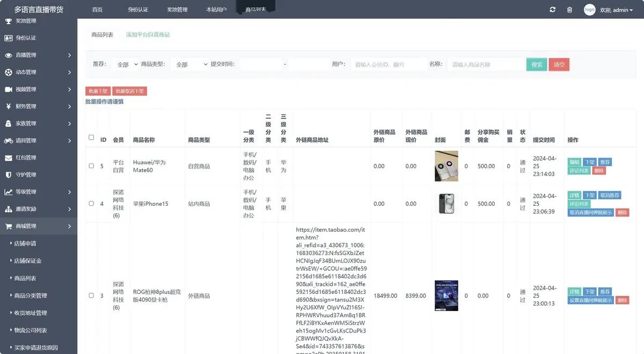Click the trash clear-cache icon
The width and height of the screenshot is (644, 354).
coord(569,10)
